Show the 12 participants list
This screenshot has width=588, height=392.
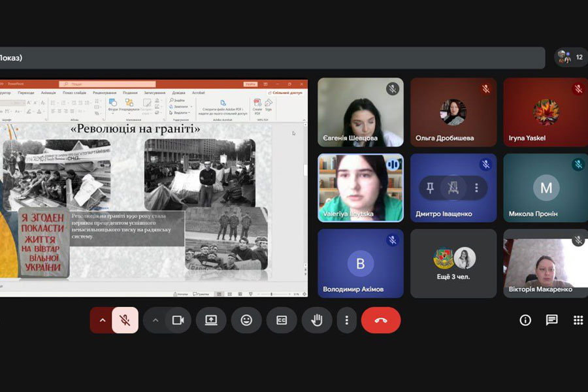click(x=571, y=57)
